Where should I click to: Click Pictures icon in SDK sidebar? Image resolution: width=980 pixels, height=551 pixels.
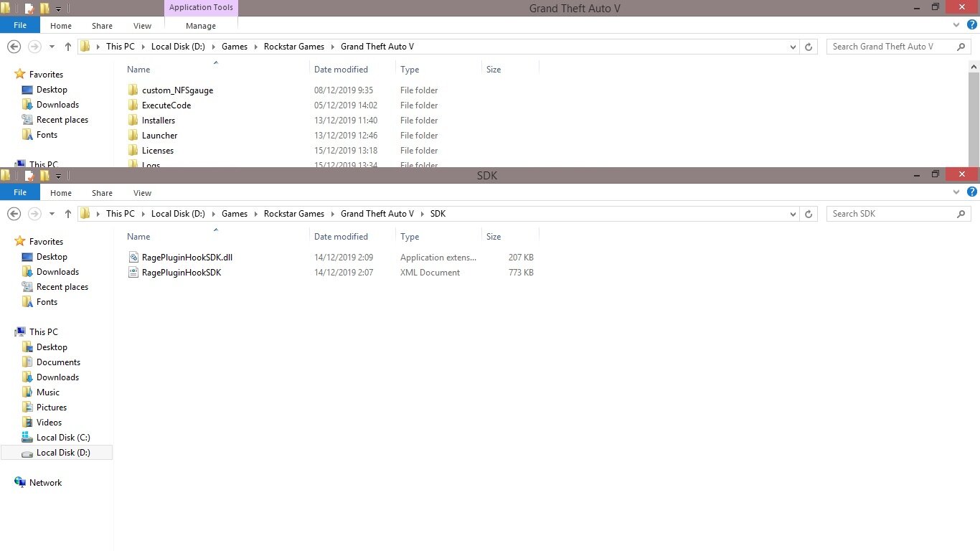point(27,408)
